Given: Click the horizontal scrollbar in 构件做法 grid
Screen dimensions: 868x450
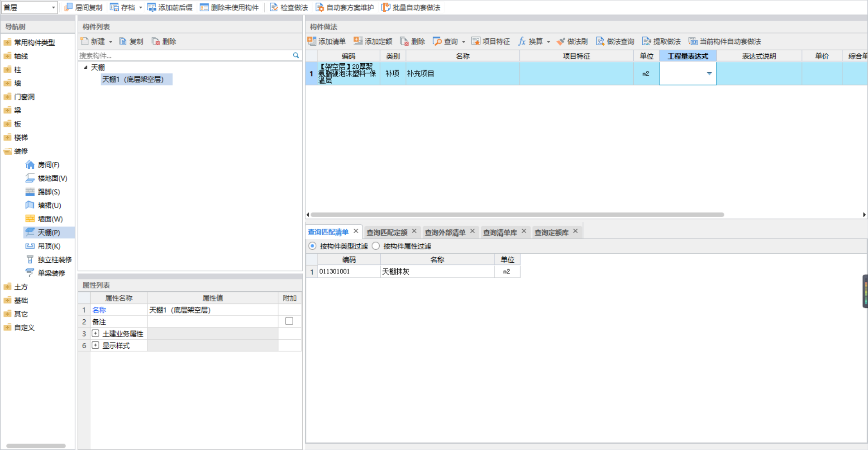Looking at the screenshot, I should tap(517, 215).
